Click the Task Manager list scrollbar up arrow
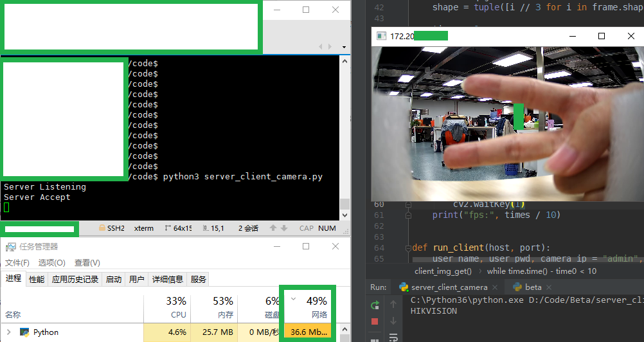This screenshot has height=342, width=644. 344,329
